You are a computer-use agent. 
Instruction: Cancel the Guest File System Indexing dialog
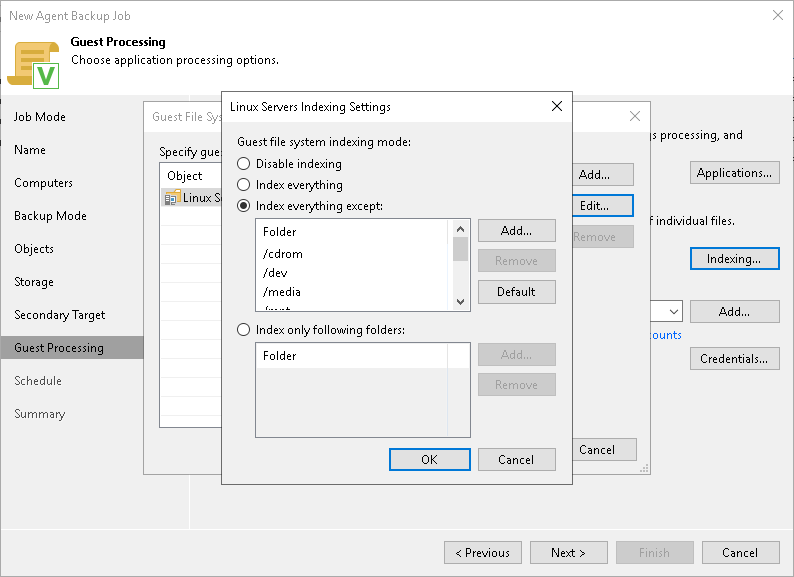click(x=604, y=450)
